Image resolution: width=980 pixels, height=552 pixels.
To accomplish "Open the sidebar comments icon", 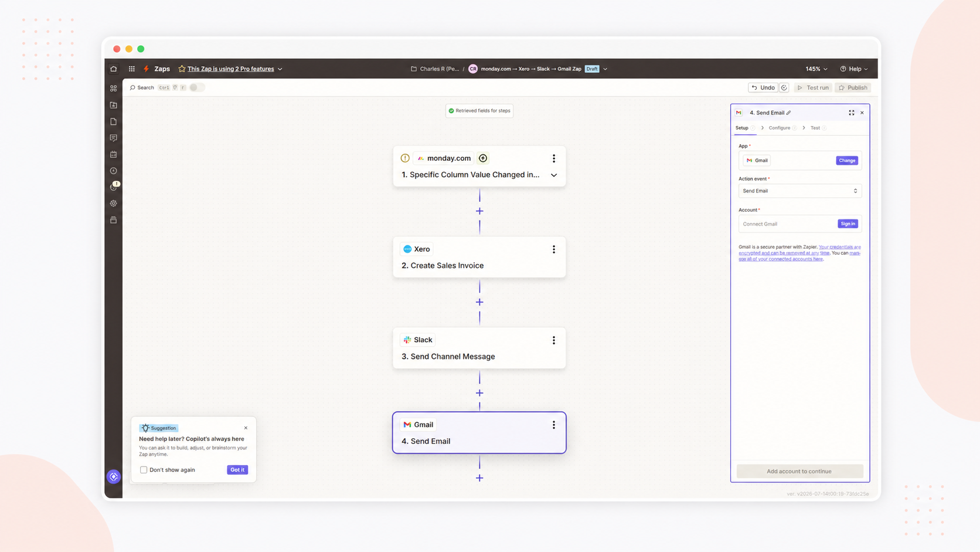I will point(114,138).
